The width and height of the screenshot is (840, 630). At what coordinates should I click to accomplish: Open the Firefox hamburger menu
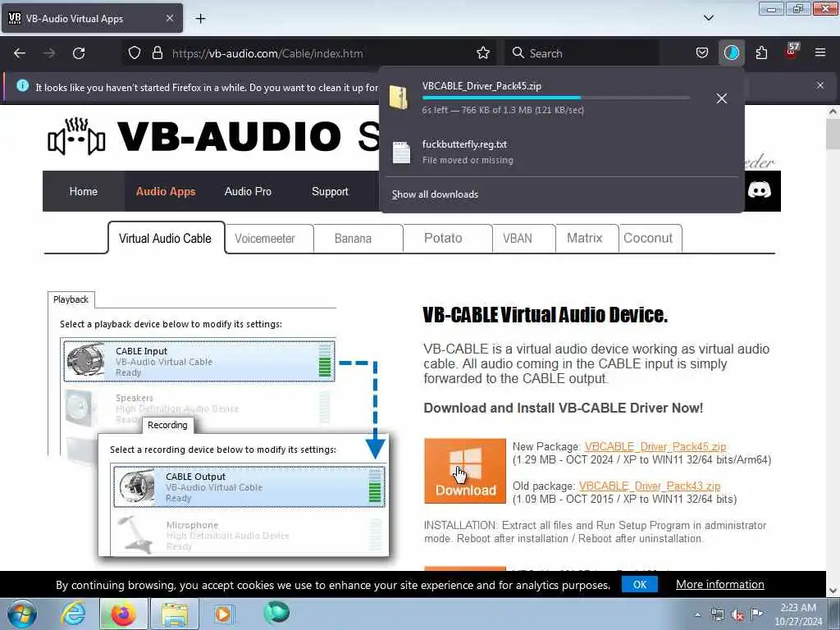pyautogui.click(x=819, y=52)
